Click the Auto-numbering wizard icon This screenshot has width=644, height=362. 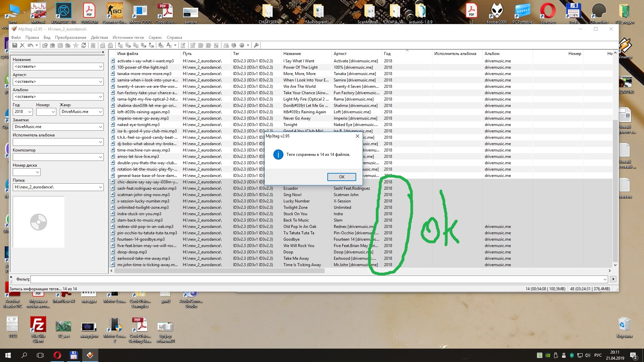pyautogui.click(x=216, y=45)
